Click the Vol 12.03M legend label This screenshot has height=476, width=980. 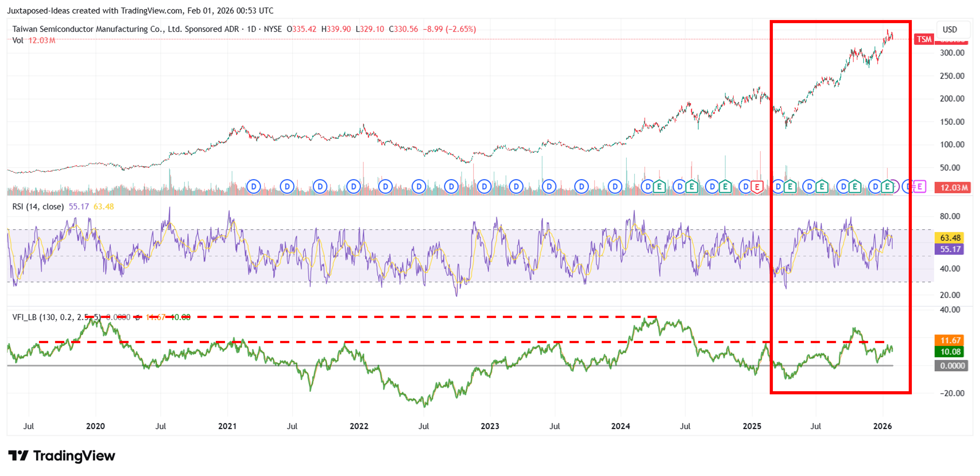pos(34,40)
